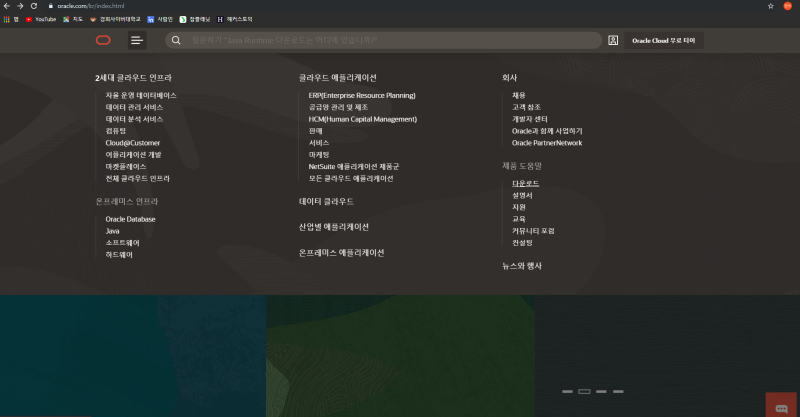Open Cloud@Customer link
This screenshot has width=800, height=417.
pyautogui.click(x=133, y=143)
